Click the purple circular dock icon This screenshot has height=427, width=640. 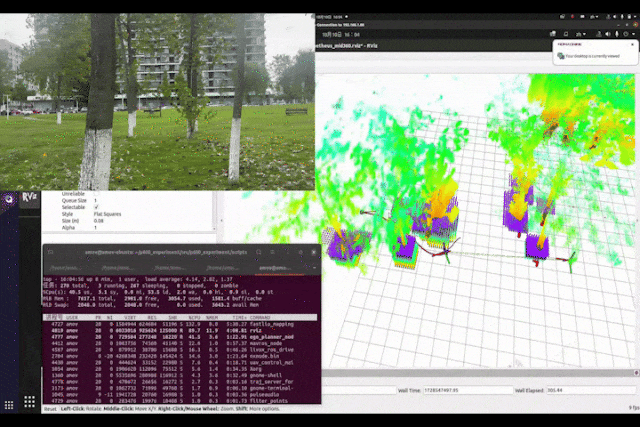point(6,199)
